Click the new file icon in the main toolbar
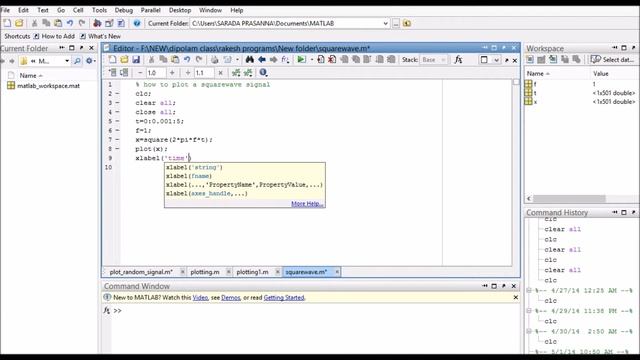 click(x=7, y=23)
